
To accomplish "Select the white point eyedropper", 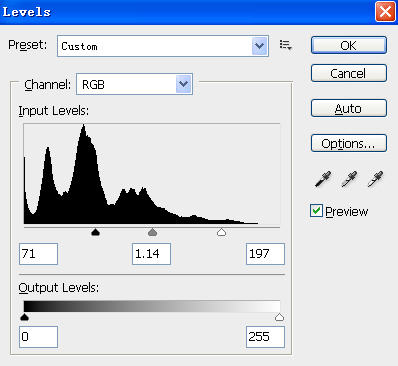I will point(375,179).
